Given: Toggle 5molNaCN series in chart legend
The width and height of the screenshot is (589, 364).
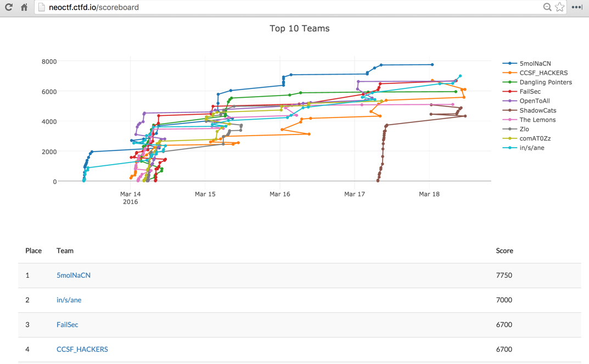Looking at the screenshot, I should coord(535,64).
